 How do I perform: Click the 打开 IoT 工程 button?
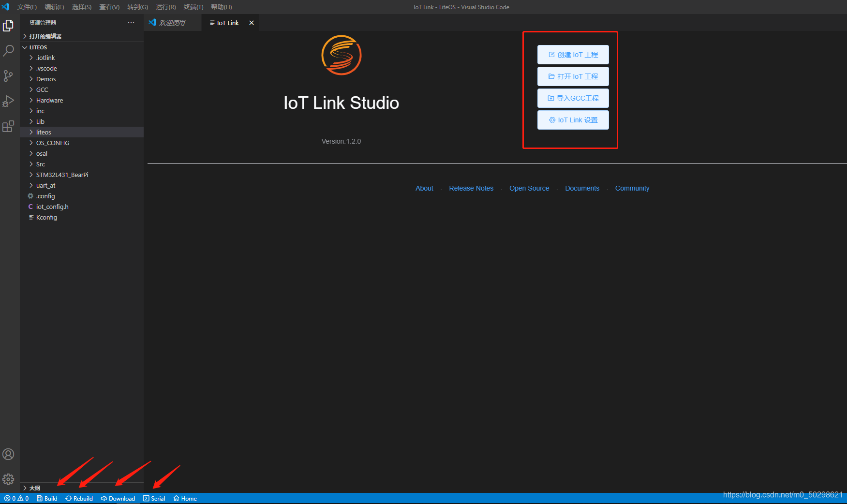573,76
